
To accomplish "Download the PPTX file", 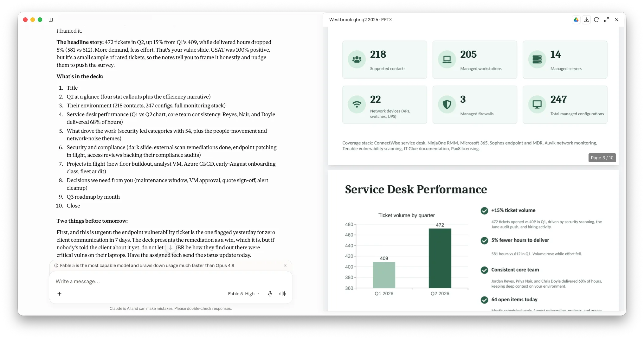I will pyautogui.click(x=586, y=20).
